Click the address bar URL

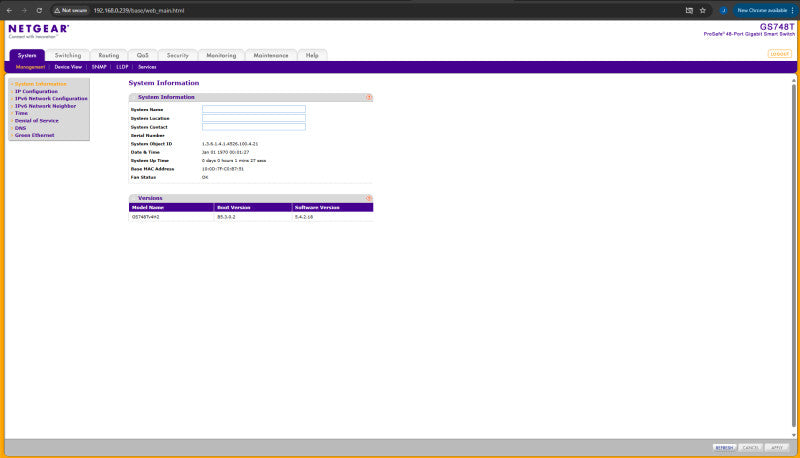(x=139, y=10)
